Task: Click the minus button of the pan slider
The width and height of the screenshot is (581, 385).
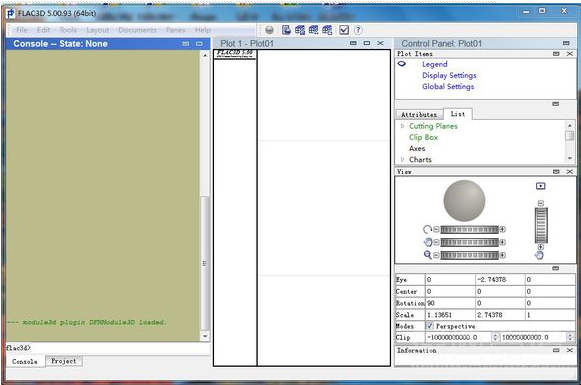Action: (436, 242)
